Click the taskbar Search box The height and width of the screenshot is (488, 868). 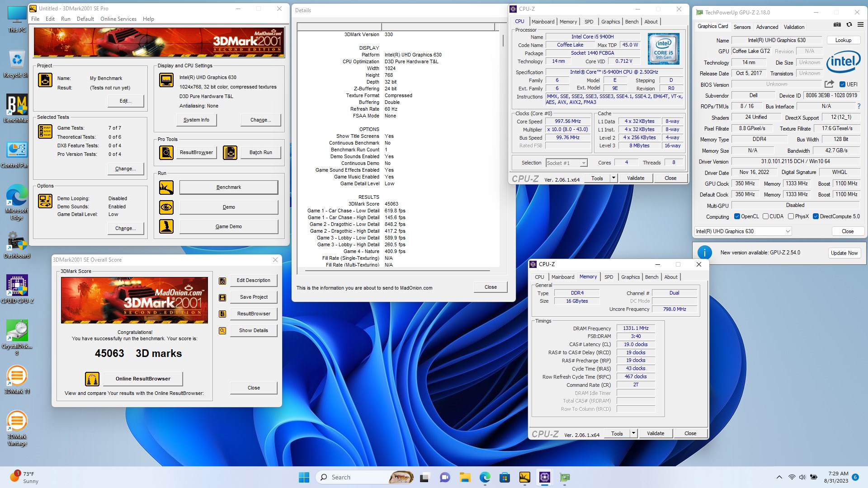point(365,477)
